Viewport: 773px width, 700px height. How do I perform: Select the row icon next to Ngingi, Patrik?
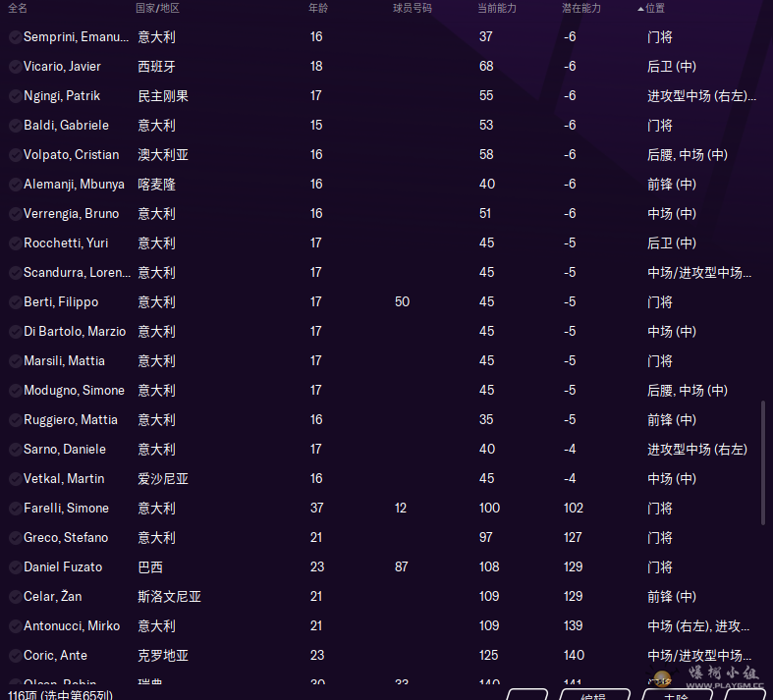tap(15, 96)
